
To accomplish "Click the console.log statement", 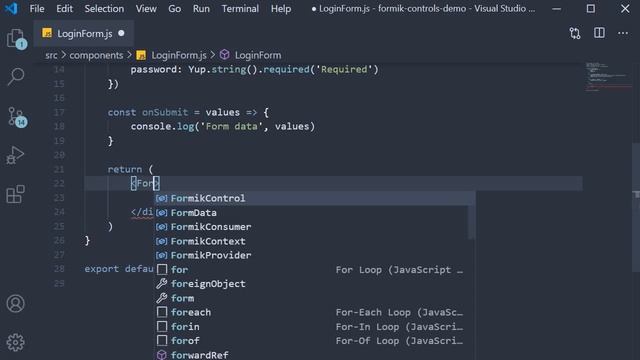I will [223, 127].
